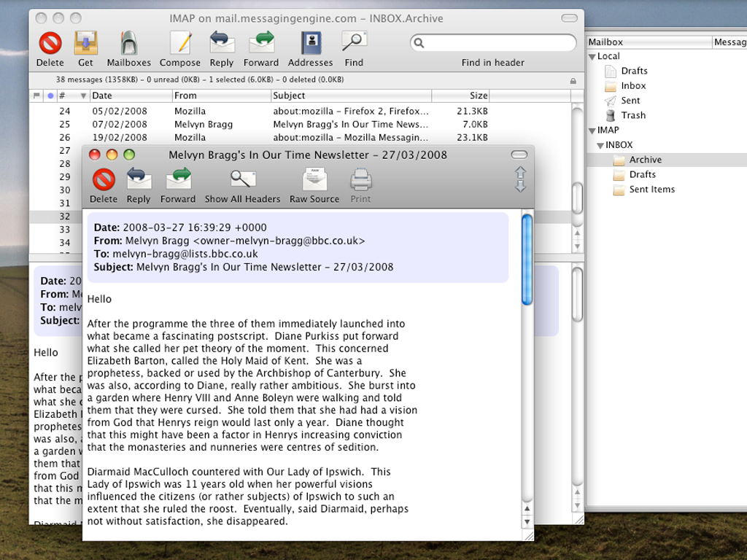747x560 pixels.
Task: Click message window scroll down arrow
Action: pyautogui.click(x=527, y=521)
